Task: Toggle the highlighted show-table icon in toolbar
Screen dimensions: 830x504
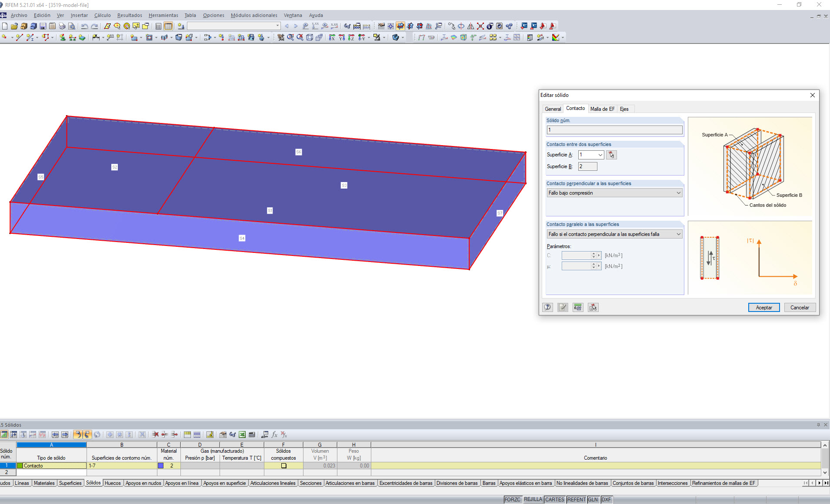Action: click(x=168, y=26)
